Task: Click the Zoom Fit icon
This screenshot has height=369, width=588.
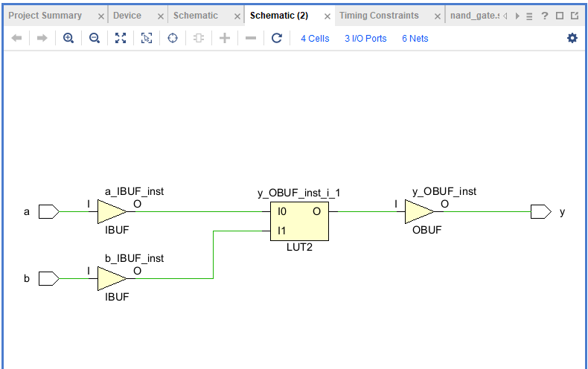Action: 121,38
